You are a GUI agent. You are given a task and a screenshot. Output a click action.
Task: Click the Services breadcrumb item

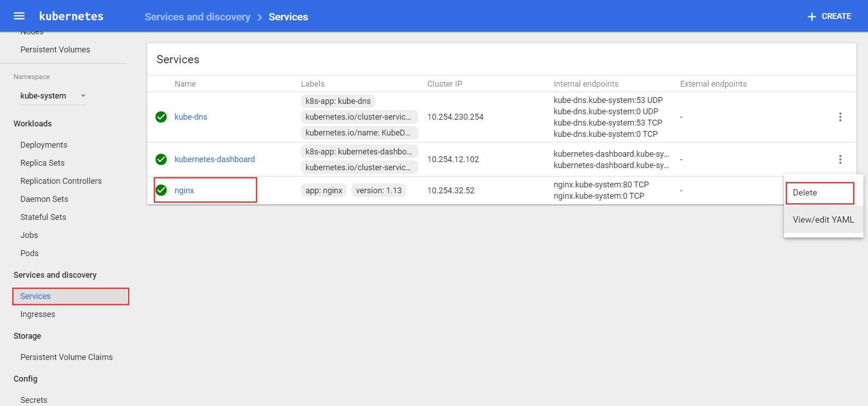click(x=288, y=17)
